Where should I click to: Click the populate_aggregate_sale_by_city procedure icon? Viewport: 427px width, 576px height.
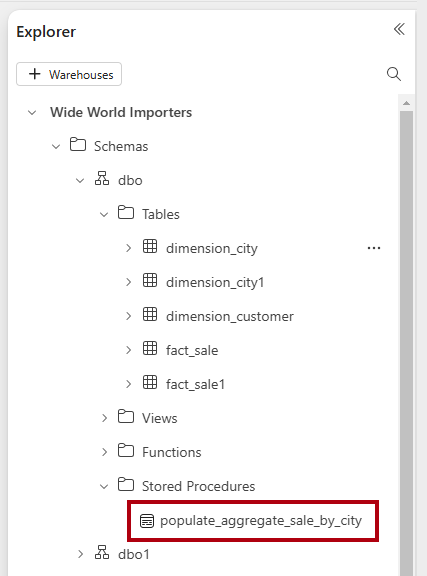pos(147,521)
